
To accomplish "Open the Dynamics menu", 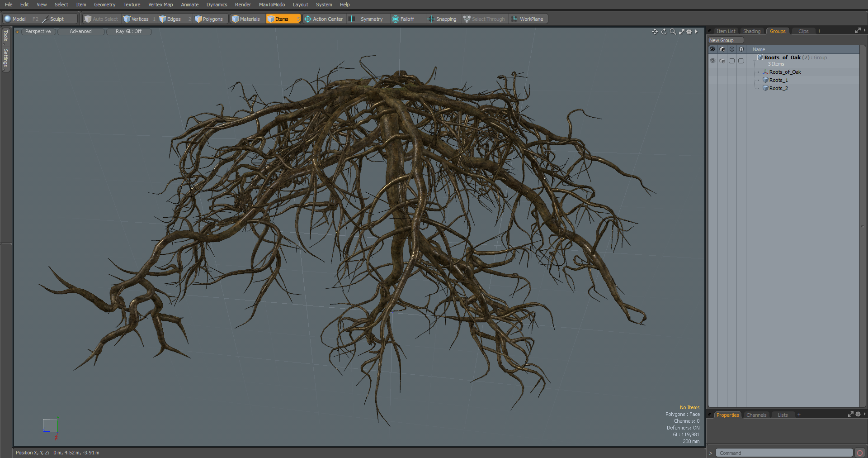I will click(x=217, y=5).
